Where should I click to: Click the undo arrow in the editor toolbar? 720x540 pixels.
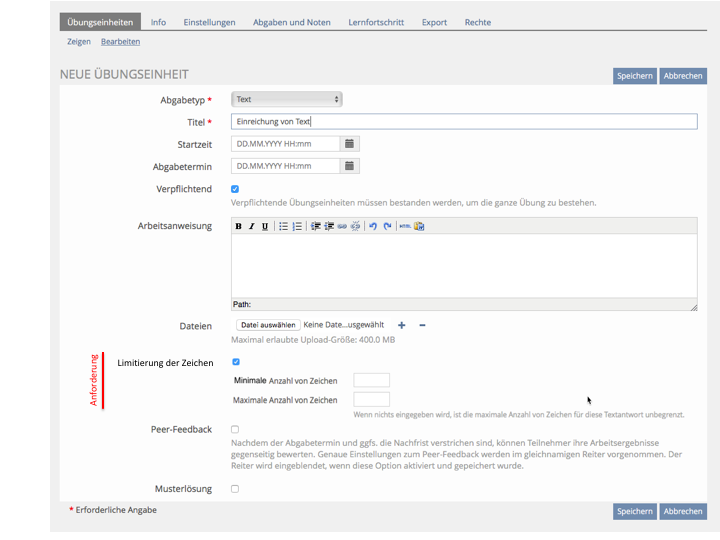click(x=373, y=226)
